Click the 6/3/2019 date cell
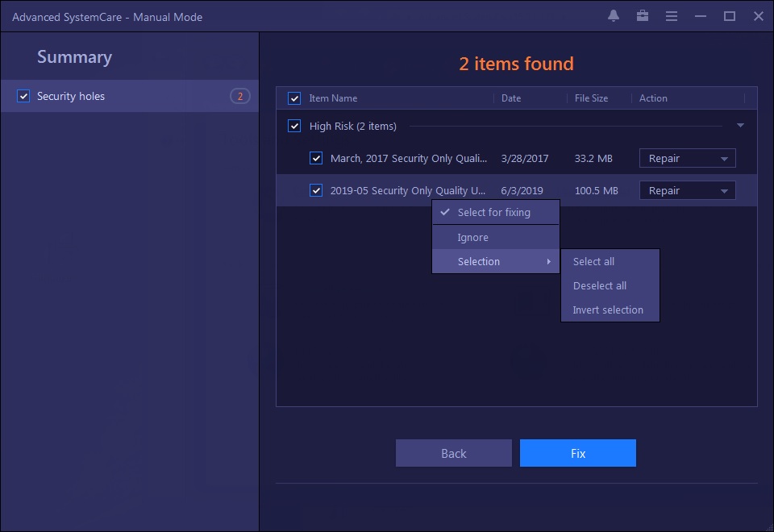The width and height of the screenshot is (774, 532). [x=522, y=190]
